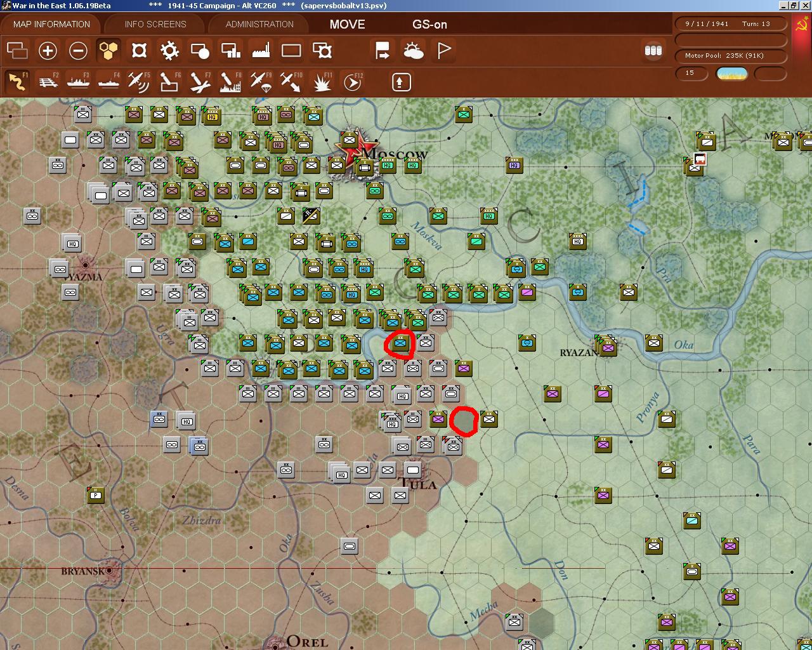
Task: Click the plain flag icon
Action: [443, 50]
